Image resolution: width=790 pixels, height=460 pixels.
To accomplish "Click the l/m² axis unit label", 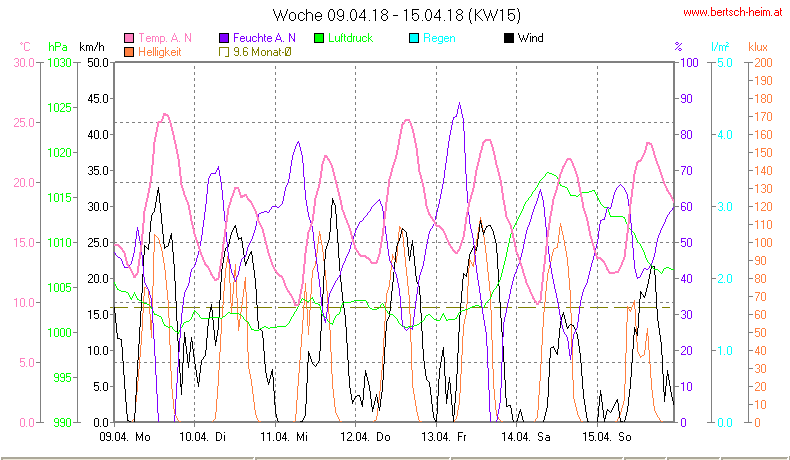I will pos(720,47).
